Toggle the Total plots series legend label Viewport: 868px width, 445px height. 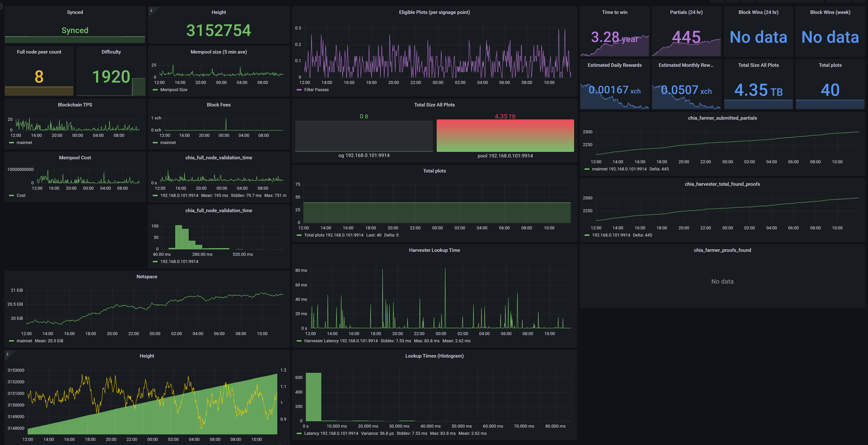[334, 235]
